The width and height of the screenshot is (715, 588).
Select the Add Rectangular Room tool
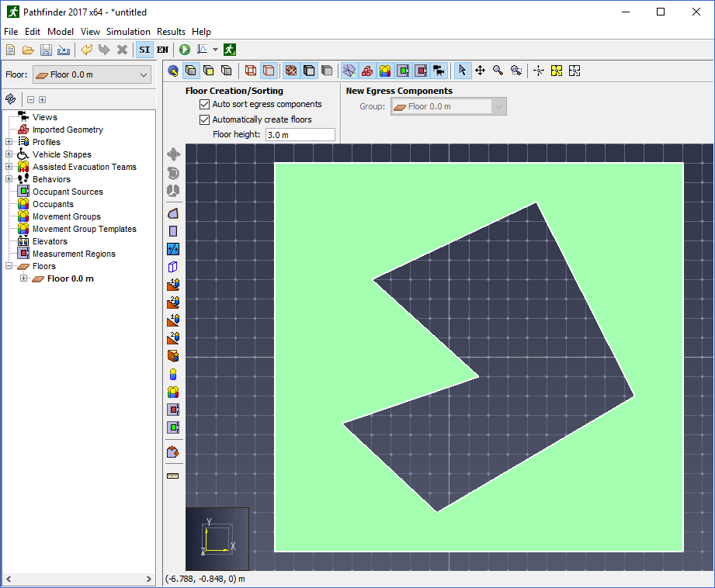173,231
